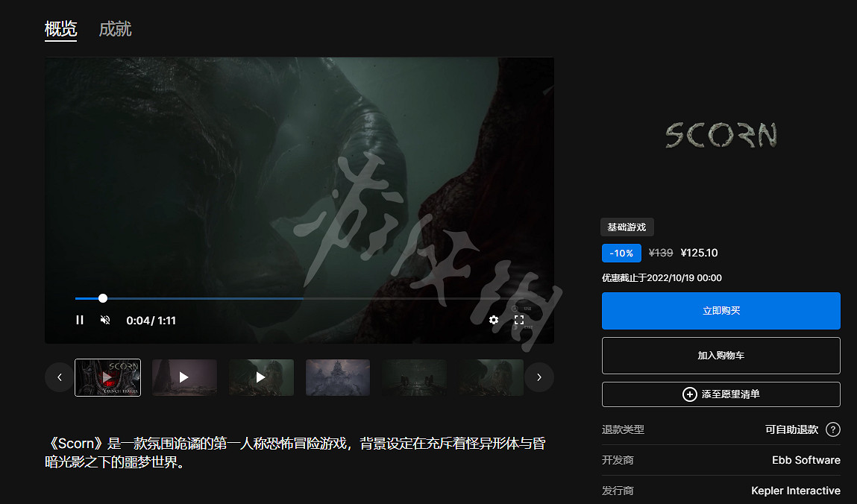
Task: Click the next media arrow
Action: coord(539,377)
